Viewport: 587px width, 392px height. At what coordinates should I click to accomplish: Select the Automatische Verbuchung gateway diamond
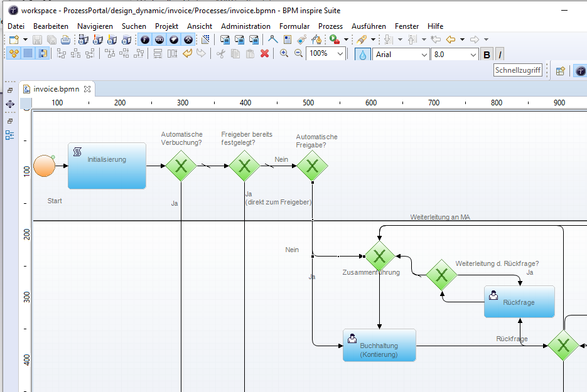point(181,166)
